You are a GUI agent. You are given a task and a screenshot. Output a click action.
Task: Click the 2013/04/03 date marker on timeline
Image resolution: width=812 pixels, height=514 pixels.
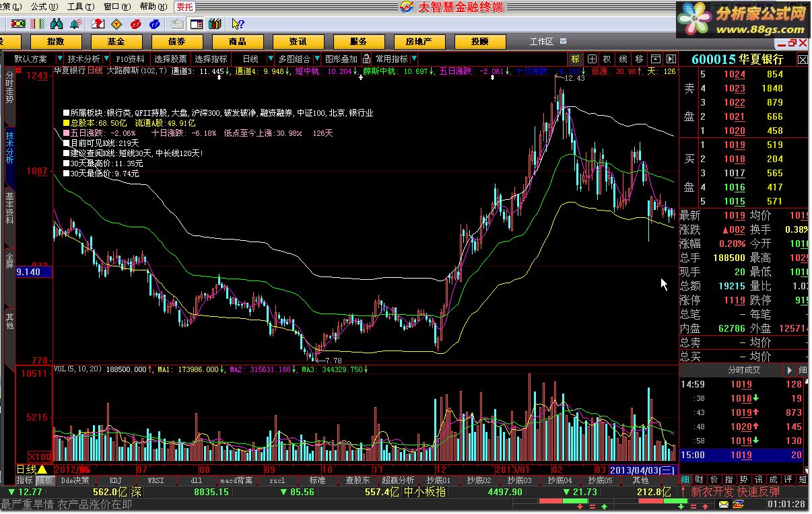pyautogui.click(x=644, y=469)
